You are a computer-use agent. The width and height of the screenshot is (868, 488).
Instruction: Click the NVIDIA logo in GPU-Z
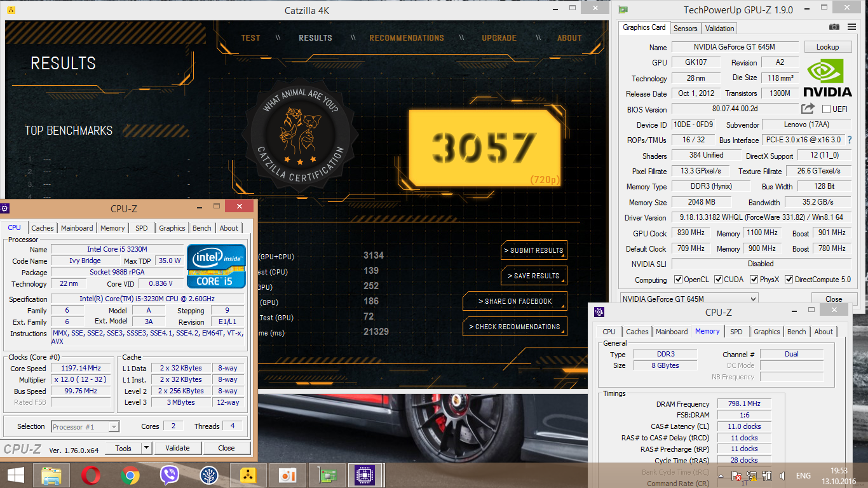coord(827,78)
